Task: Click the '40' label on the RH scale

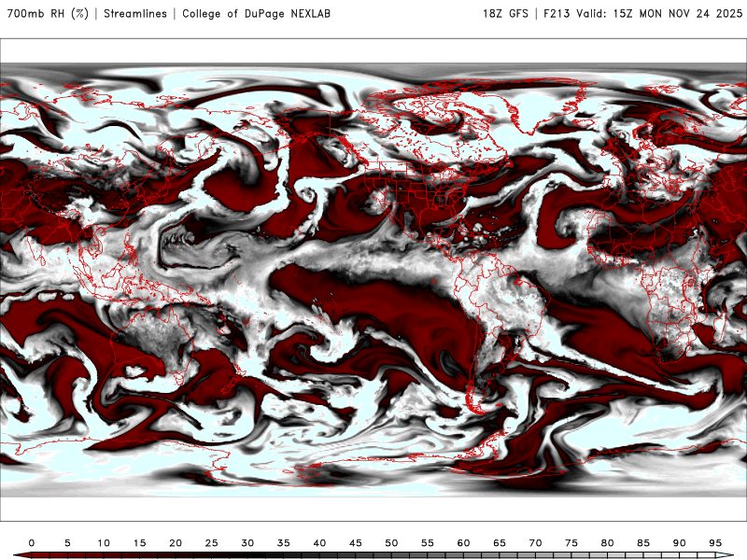Action: [x=319, y=543]
